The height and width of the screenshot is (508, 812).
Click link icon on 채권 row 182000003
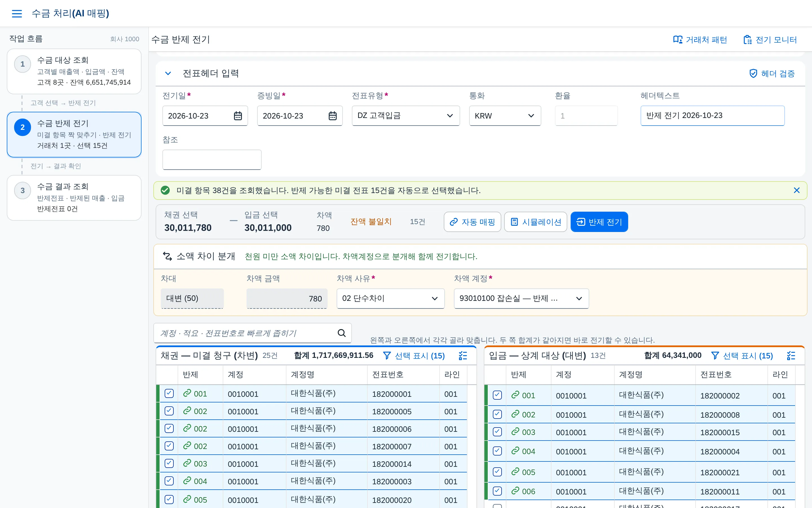coord(187,481)
